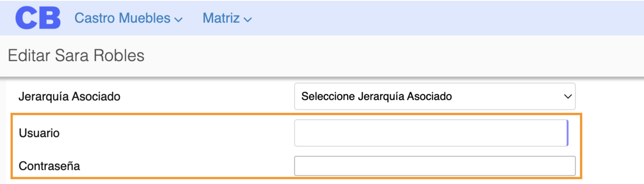Click the Usuario field label

(x=39, y=132)
